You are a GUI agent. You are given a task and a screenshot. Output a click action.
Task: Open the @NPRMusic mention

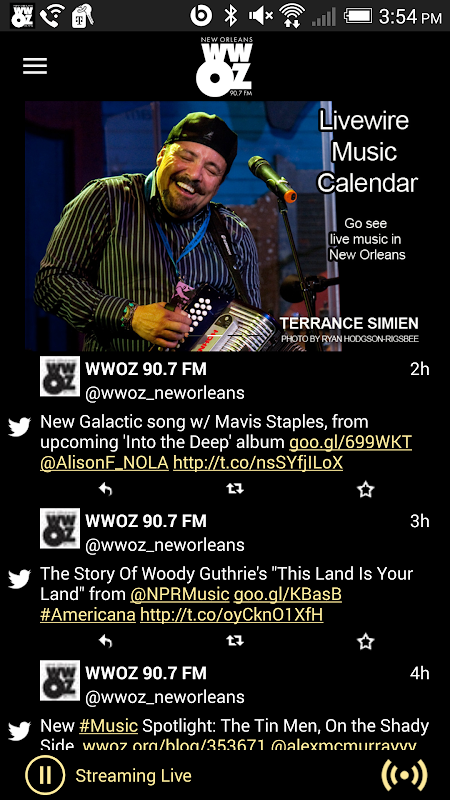tap(180, 594)
